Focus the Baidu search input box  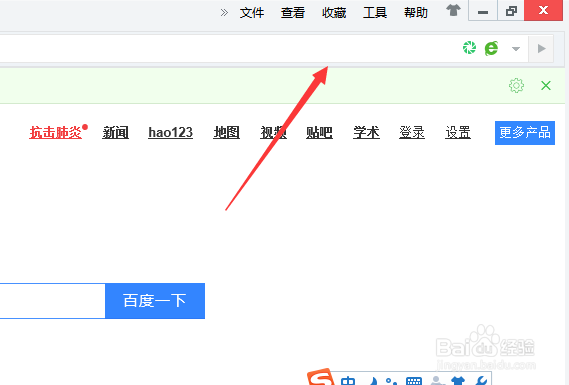[x=53, y=301]
